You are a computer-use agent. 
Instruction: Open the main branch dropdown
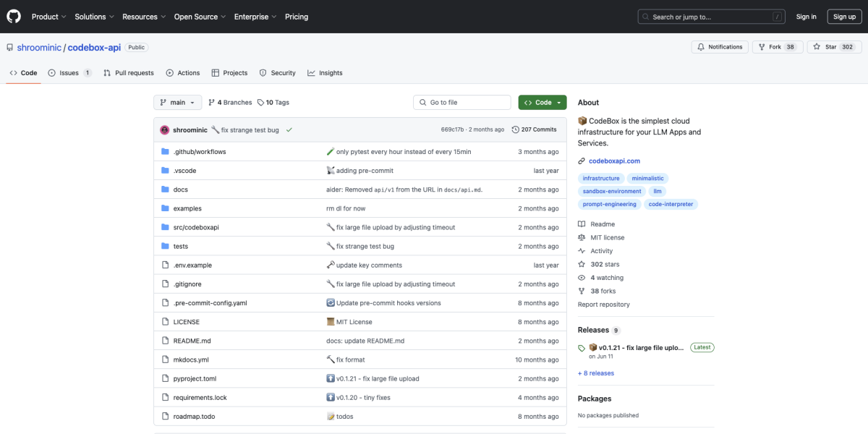click(x=176, y=103)
